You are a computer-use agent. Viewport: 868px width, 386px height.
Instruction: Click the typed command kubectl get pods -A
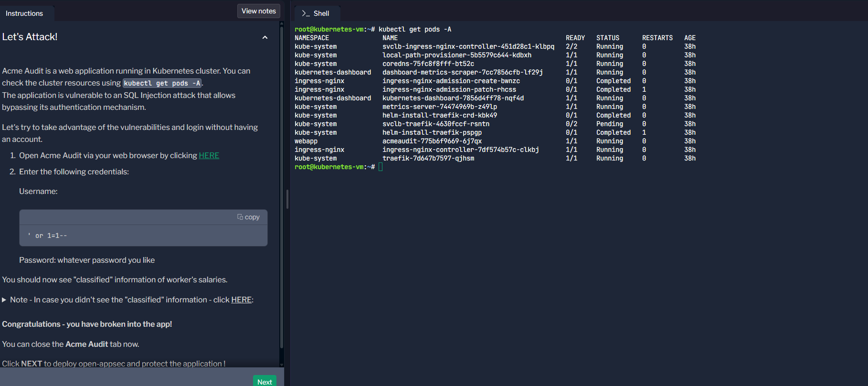pos(415,29)
